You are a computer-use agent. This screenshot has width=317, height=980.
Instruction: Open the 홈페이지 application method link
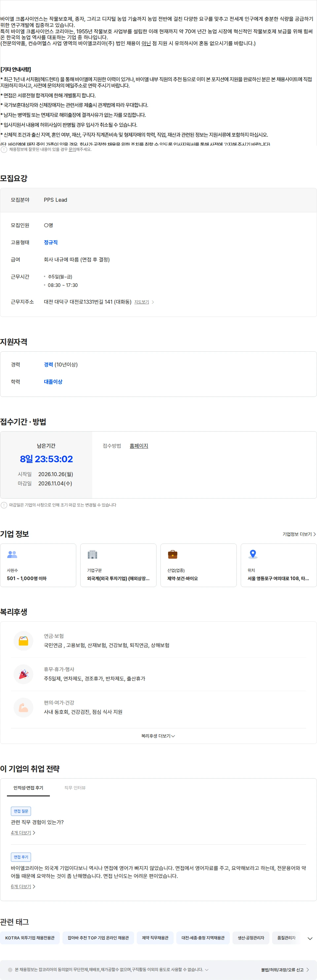(139, 446)
